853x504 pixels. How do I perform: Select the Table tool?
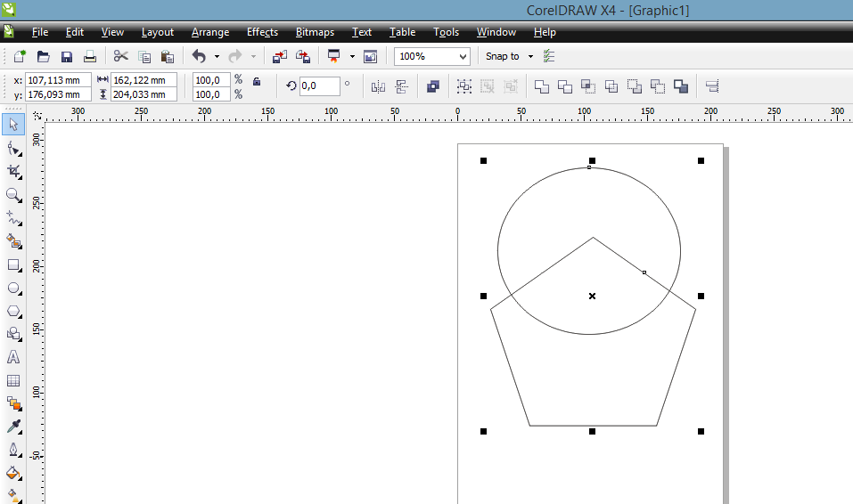click(x=13, y=380)
